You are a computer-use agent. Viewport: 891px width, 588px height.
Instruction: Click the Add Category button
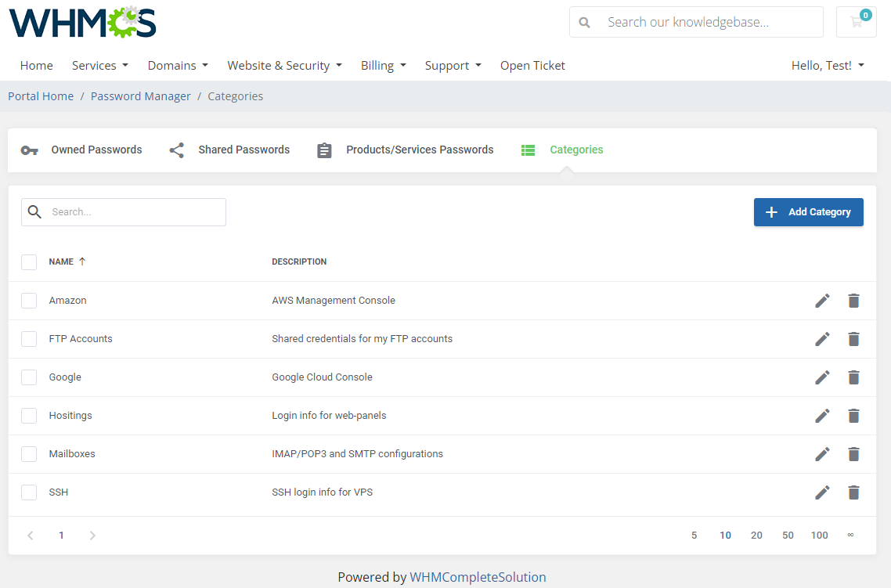(x=809, y=212)
